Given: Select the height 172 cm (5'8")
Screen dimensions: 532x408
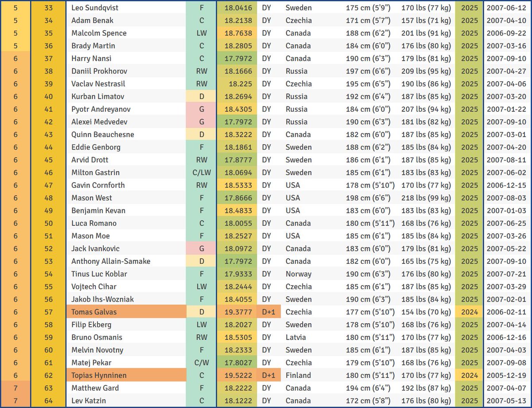Looking at the screenshot, I should (368, 401).
